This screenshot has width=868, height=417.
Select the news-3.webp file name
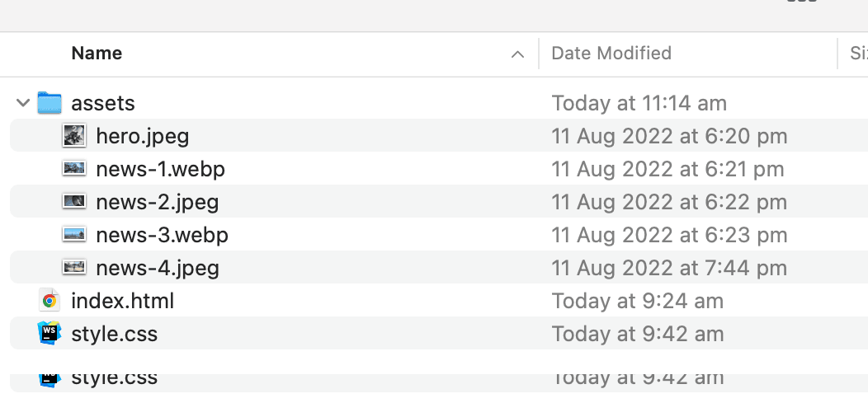[x=162, y=235]
